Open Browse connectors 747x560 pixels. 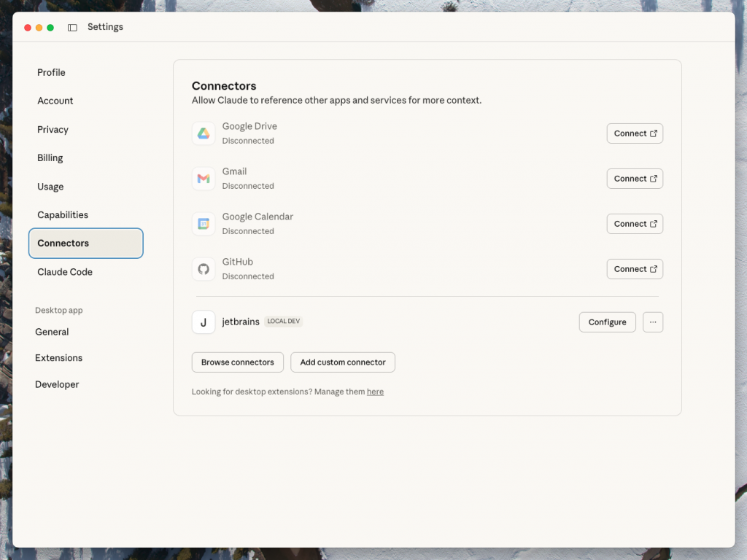pos(237,362)
